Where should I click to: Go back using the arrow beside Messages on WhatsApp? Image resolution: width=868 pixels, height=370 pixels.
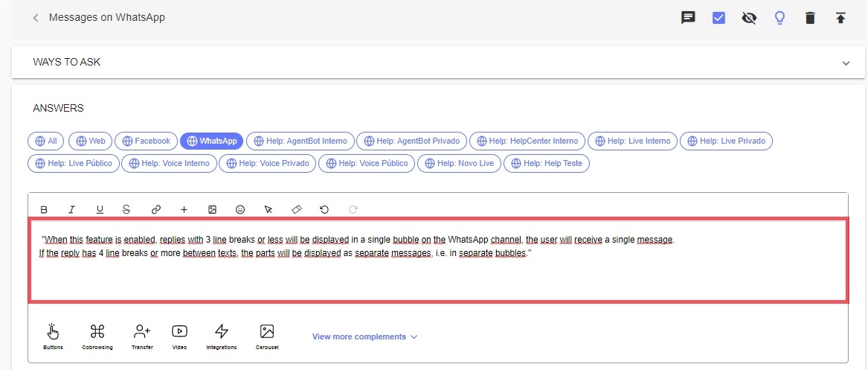36,18
